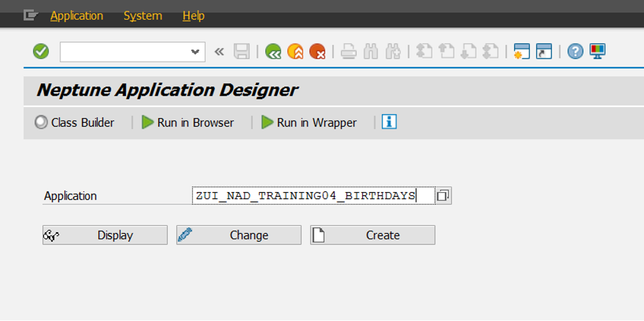Open the Application menu
This screenshot has height=321, width=644.
[76, 16]
